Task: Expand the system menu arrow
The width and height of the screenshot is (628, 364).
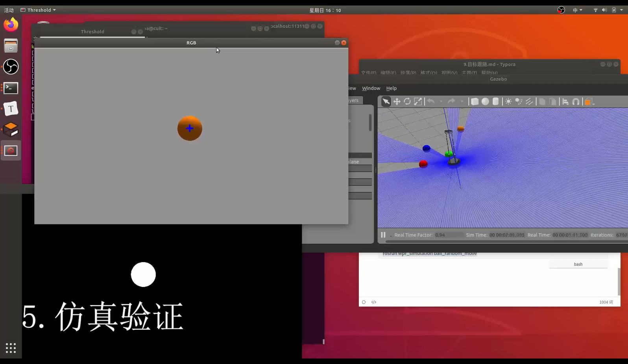Action: (622, 10)
